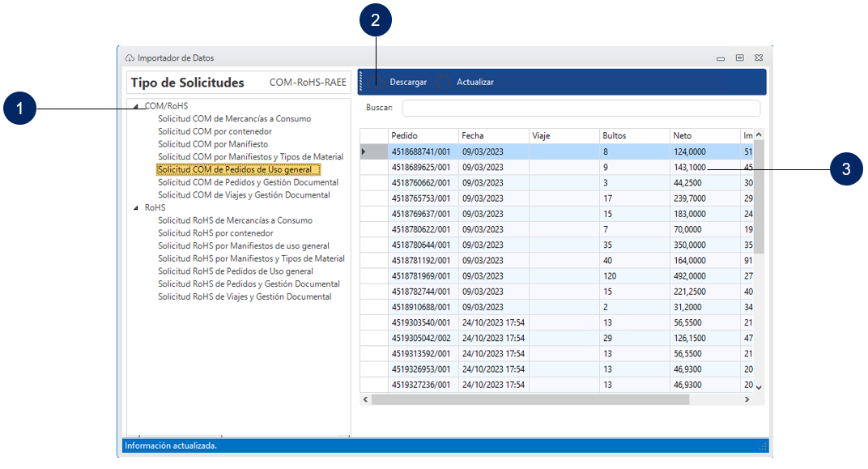
Task: Click the toolbar drag grip handle
Action: click(x=361, y=82)
